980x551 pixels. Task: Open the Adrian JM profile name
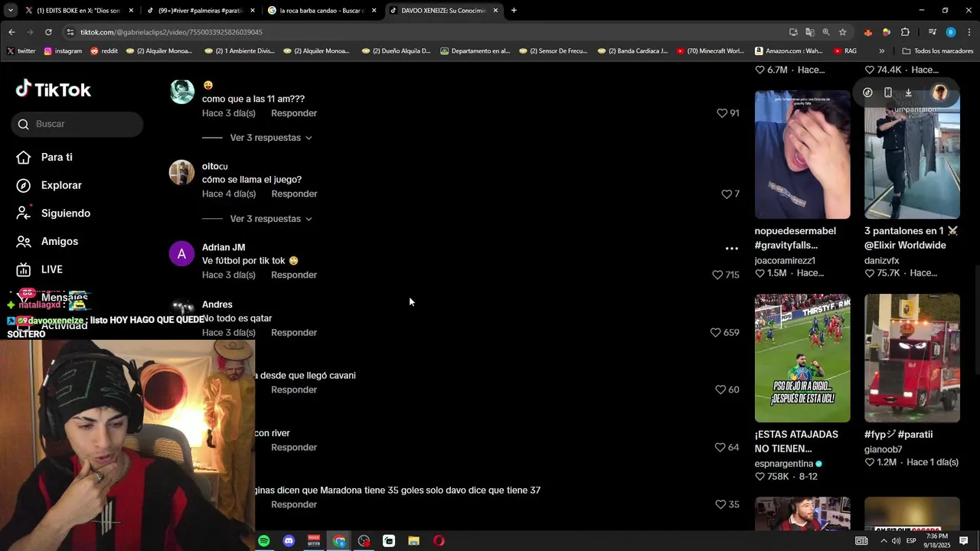[224, 247]
